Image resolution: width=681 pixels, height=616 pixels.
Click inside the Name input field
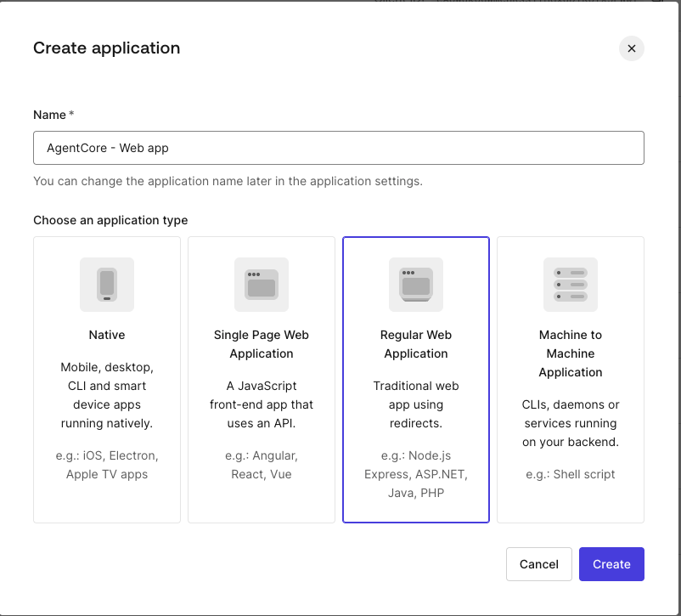(x=338, y=147)
